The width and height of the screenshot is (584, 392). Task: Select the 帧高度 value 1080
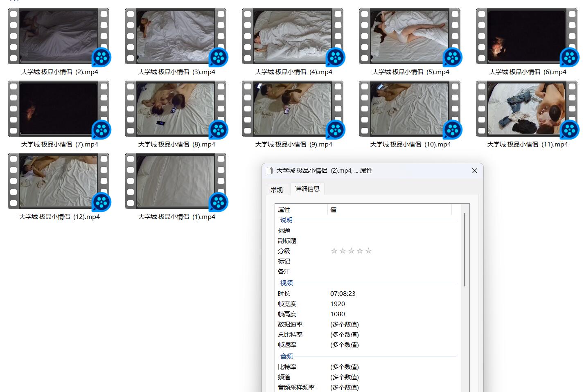(338, 314)
